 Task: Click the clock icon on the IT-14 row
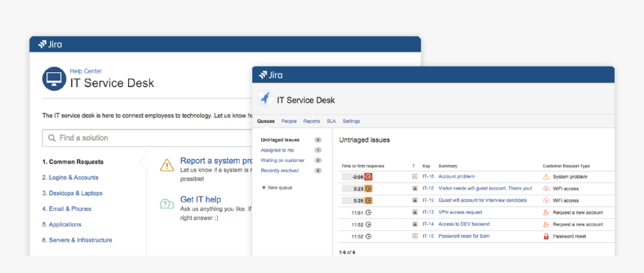click(368, 224)
